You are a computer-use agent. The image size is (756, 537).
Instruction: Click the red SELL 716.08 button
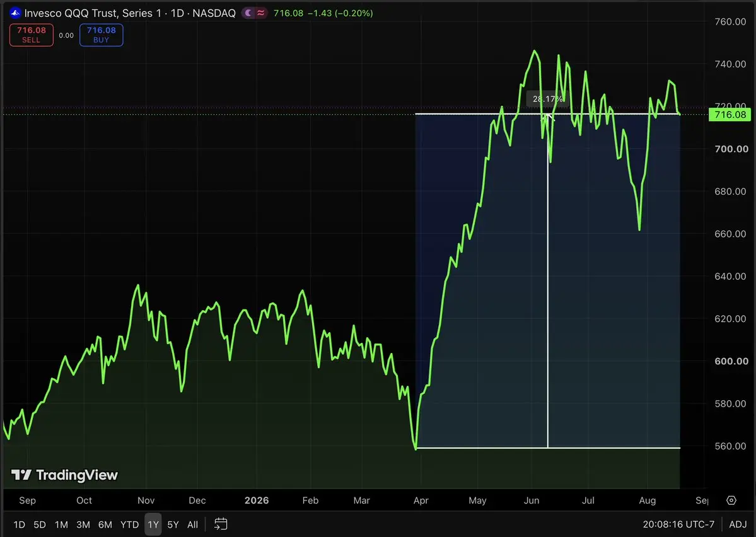[x=32, y=35]
